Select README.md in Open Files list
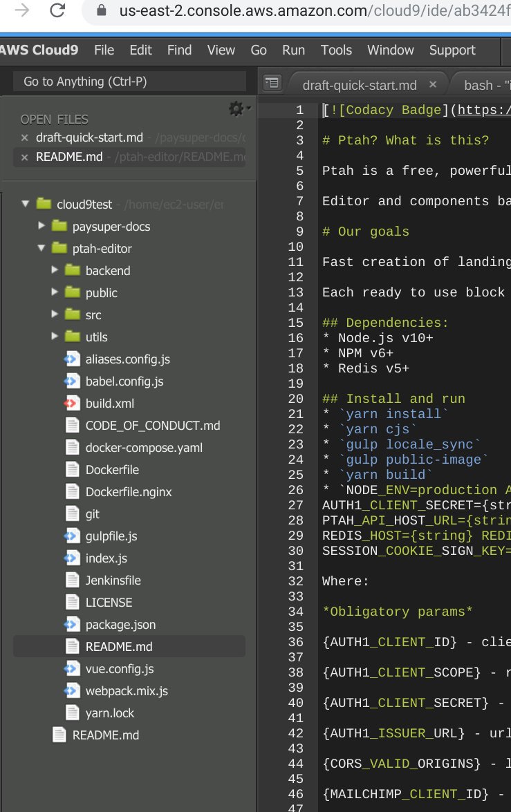511x812 pixels. pos(69,157)
